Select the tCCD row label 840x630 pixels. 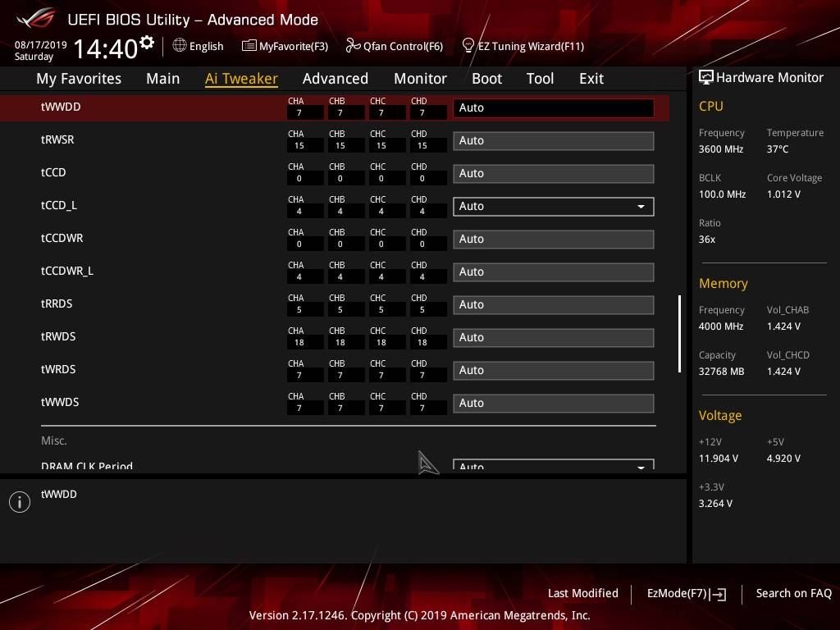click(x=53, y=172)
